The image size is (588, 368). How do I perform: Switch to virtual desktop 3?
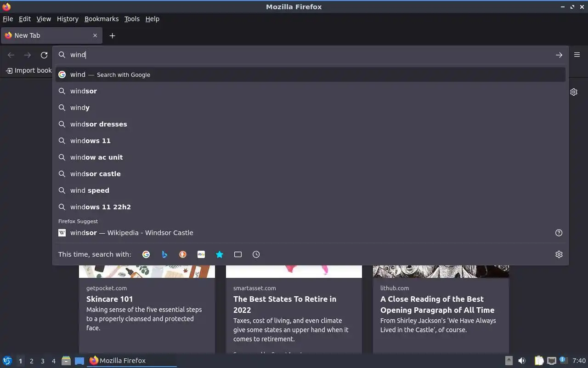pyautogui.click(x=42, y=361)
